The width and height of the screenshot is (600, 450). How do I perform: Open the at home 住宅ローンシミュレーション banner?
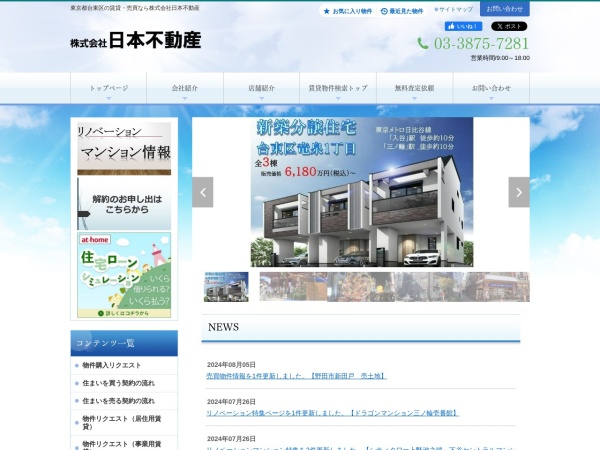[x=124, y=275]
